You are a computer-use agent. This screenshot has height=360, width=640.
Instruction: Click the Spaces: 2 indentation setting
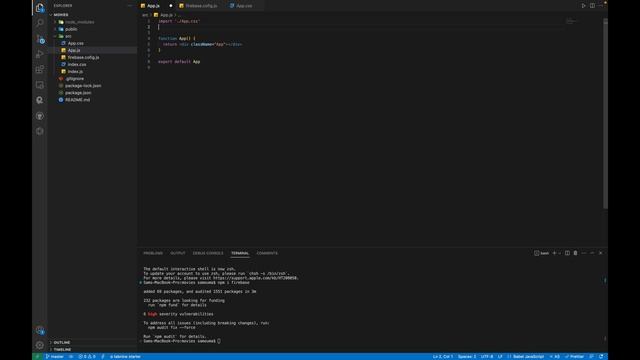click(x=467, y=356)
